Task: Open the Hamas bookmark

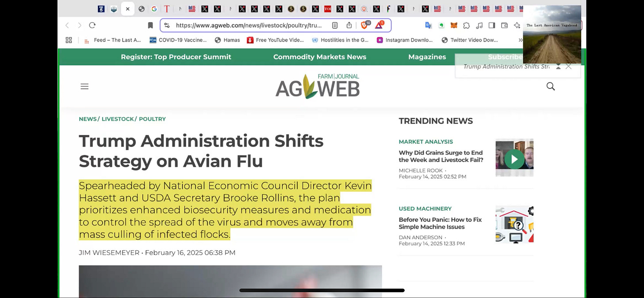Action: click(227, 40)
